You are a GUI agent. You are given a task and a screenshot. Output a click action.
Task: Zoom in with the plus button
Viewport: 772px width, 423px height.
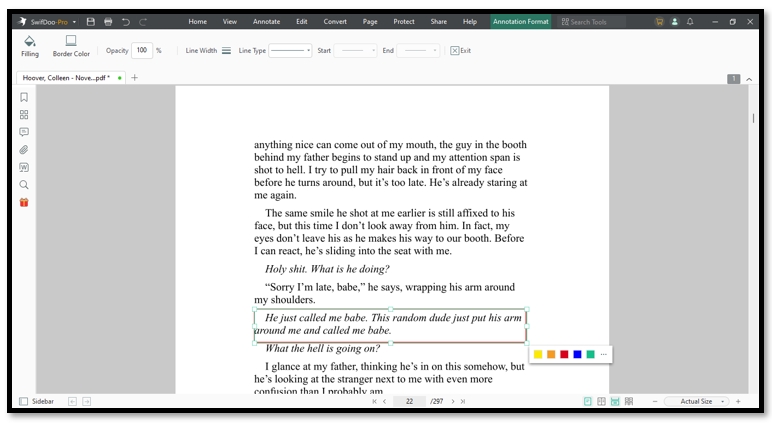pyautogui.click(x=738, y=401)
